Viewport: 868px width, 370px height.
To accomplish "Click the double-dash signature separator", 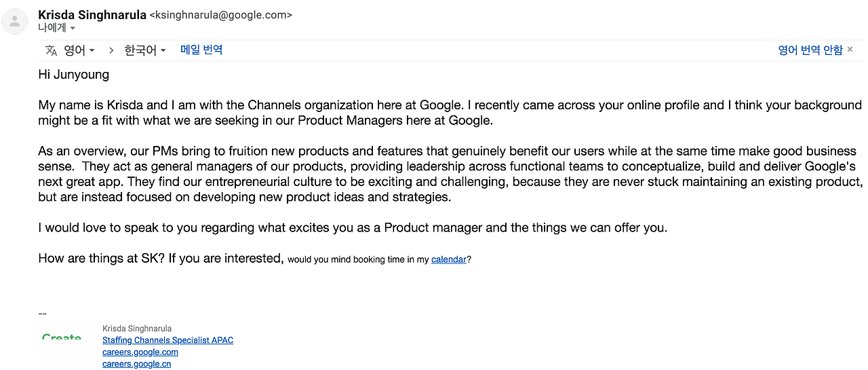I will (42, 314).
